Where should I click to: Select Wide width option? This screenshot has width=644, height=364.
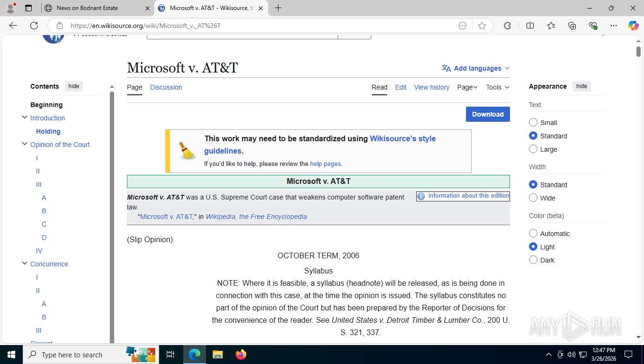tap(533, 198)
